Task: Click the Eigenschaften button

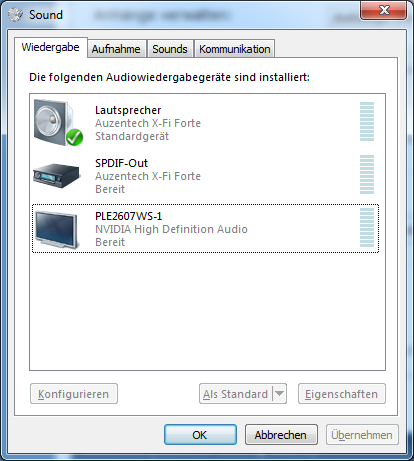Action: coord(342,394)
